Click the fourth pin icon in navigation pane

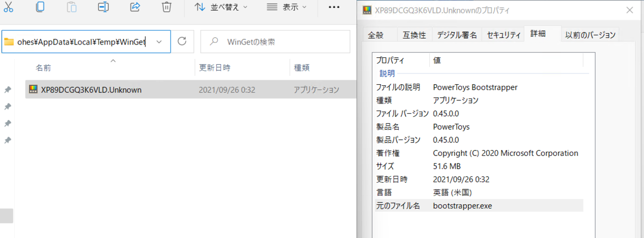point(8,140)
